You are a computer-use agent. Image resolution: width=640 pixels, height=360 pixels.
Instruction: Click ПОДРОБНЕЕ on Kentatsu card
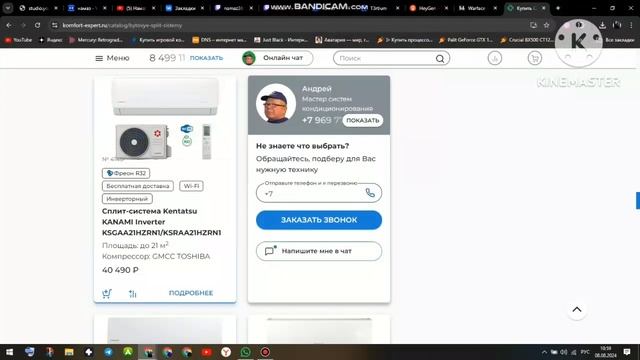(x=191, y=293)
